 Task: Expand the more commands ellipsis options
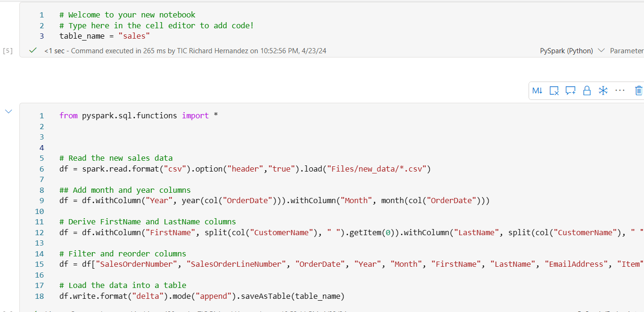point(620,90)
